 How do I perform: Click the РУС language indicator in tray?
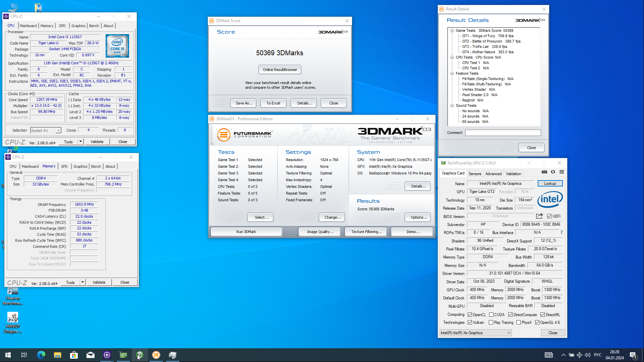pos(598,355)
